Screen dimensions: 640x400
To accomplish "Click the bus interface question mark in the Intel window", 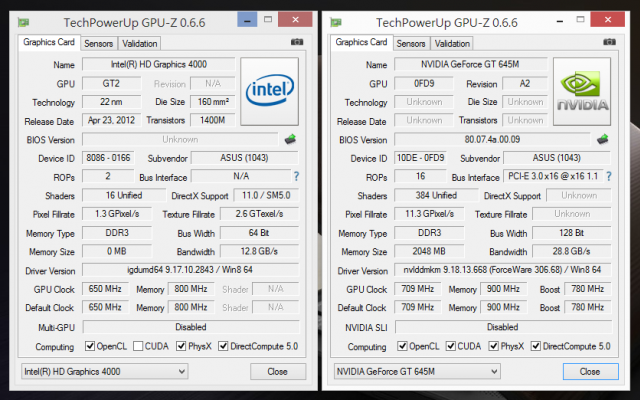I will click(296, 176).
